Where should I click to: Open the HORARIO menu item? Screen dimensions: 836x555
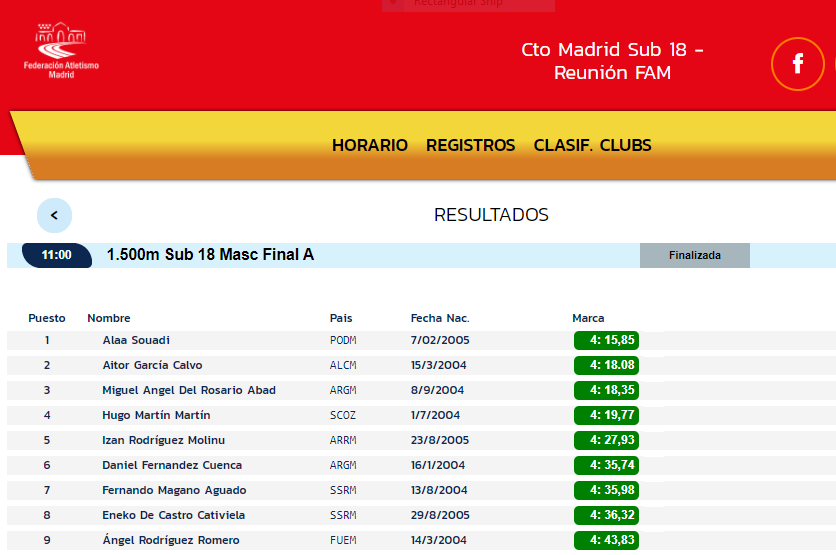[369, 145]
